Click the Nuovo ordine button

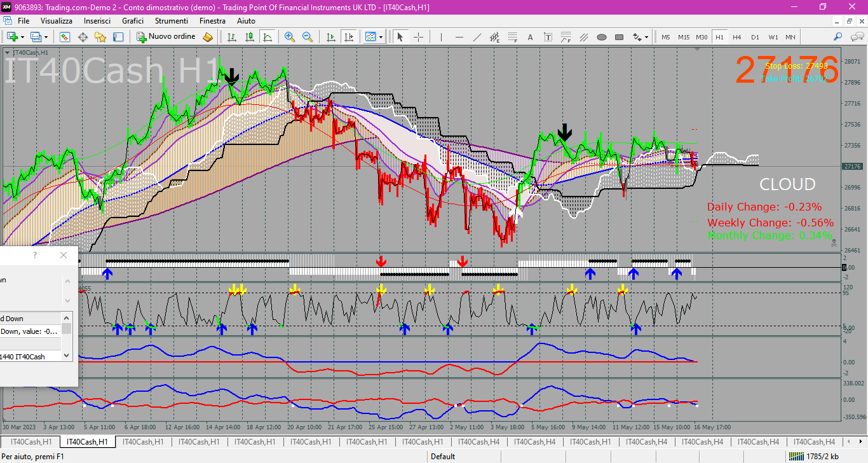click(166, 37)
